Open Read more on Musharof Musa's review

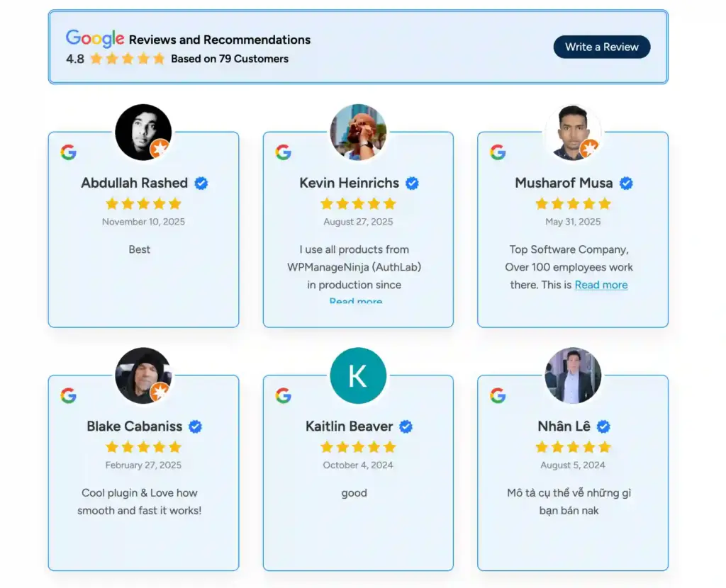601,285
